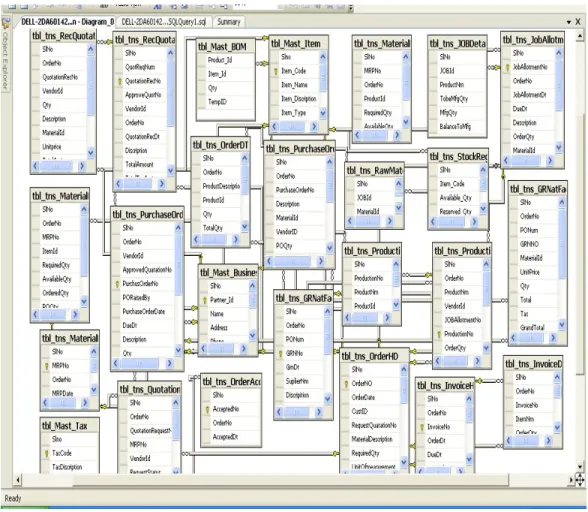Click the diagram horizontal scrollbar thumb
The image size is (588, 512).
click(291, 480)
